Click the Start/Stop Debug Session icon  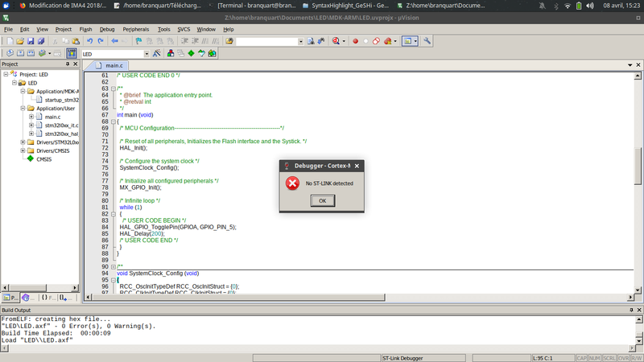(x=335, y=41)
